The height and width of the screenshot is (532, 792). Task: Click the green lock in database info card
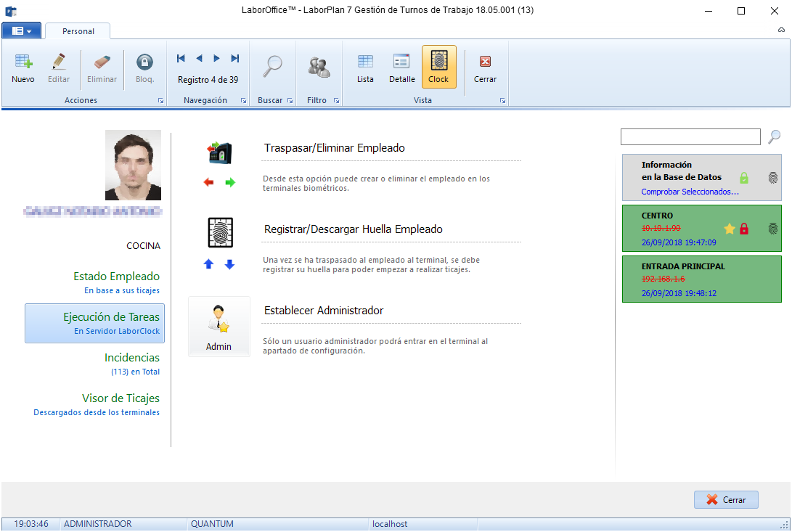pyautogui.click(x=744, y=178)
